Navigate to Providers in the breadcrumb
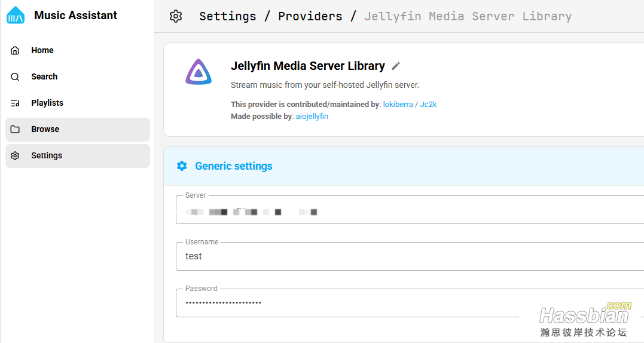 point(310,17)
